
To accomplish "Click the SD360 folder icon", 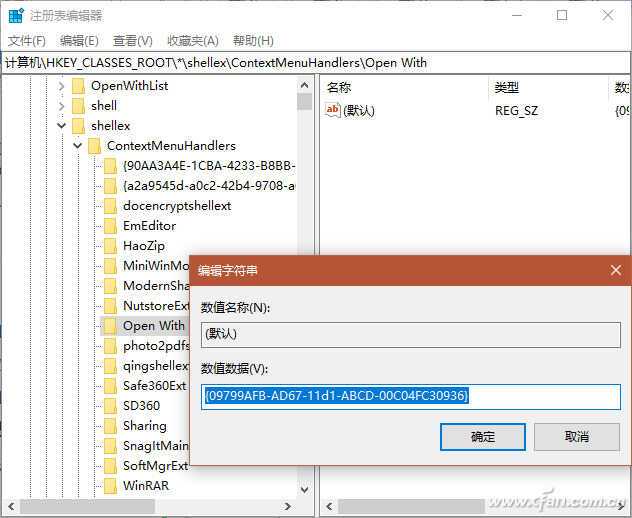I will pyautogui.click(x=111, y=406).
